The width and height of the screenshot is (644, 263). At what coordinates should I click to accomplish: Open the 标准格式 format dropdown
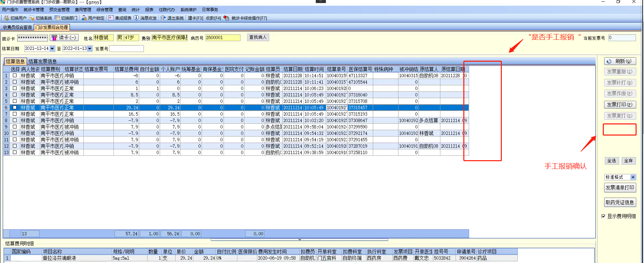(633, 177)
